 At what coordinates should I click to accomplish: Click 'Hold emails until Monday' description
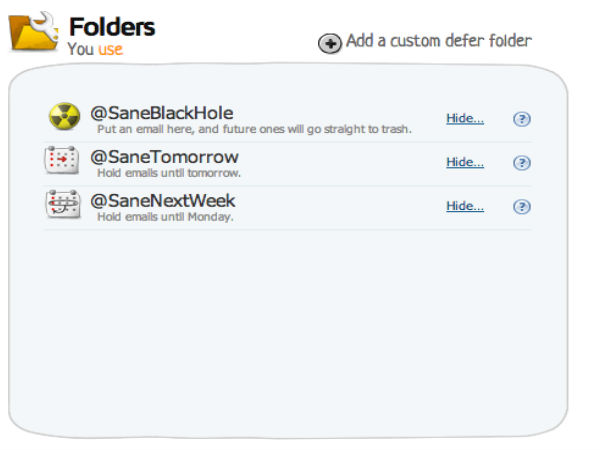pos(165,217)
